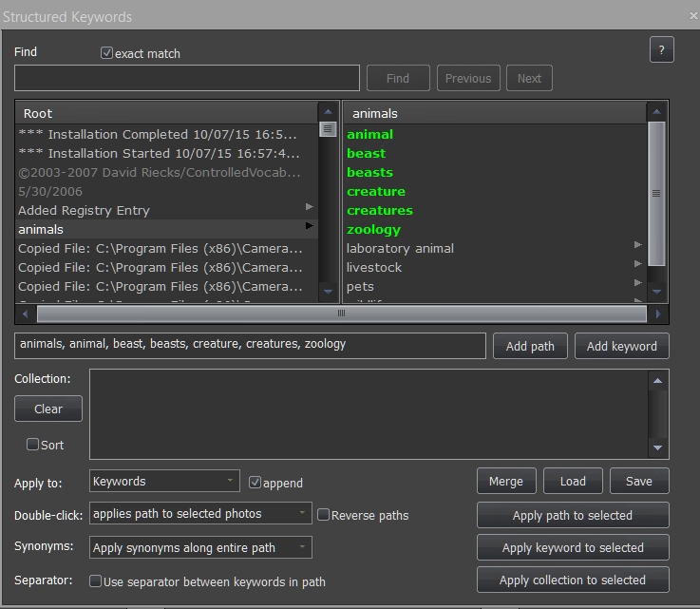The height and width of the screenshot is (609, 700).
Task: Click inside the Collection text area
Action: [x=369, y=414]
